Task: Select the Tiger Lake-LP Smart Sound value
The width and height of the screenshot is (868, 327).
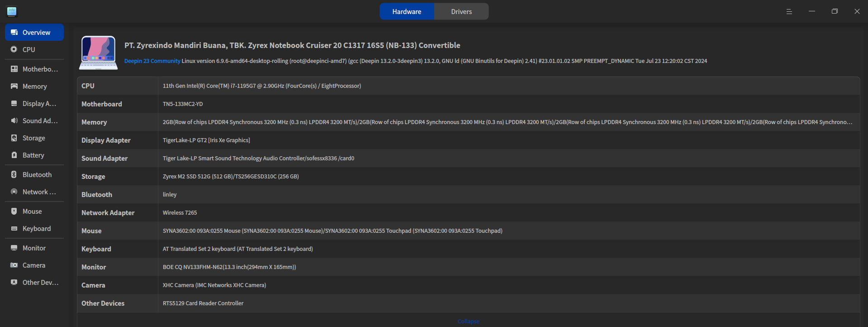Action: point(258,158)
